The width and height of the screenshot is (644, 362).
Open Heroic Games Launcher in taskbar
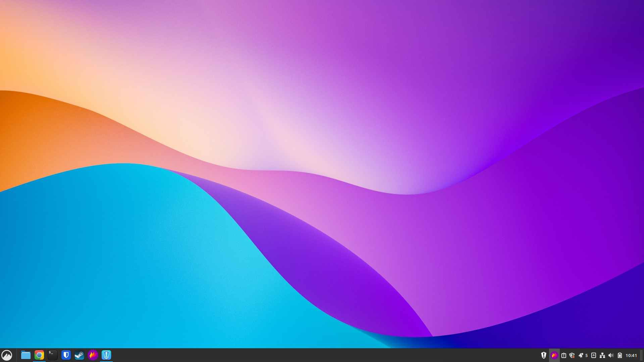(106, 355)
